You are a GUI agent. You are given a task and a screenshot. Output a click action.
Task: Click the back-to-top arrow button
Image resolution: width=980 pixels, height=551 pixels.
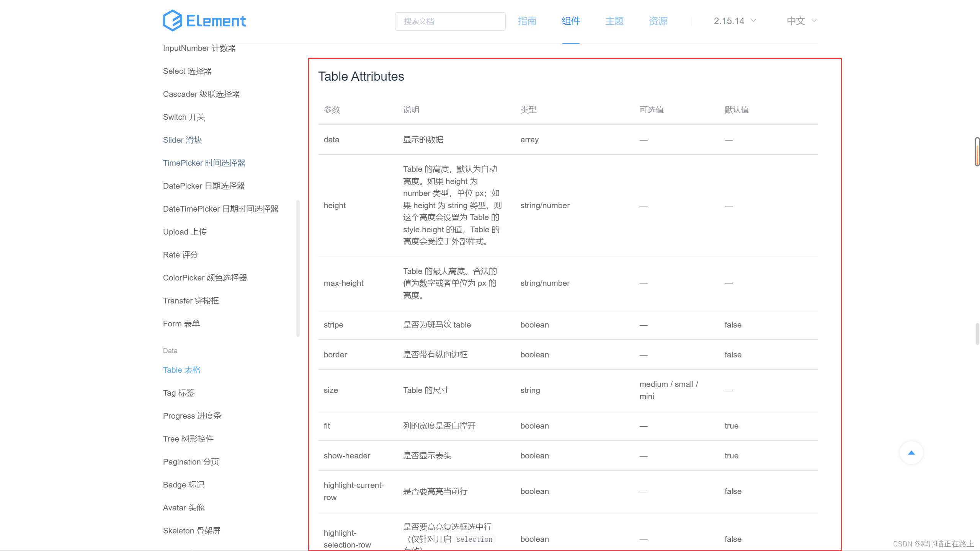point(911,453)
